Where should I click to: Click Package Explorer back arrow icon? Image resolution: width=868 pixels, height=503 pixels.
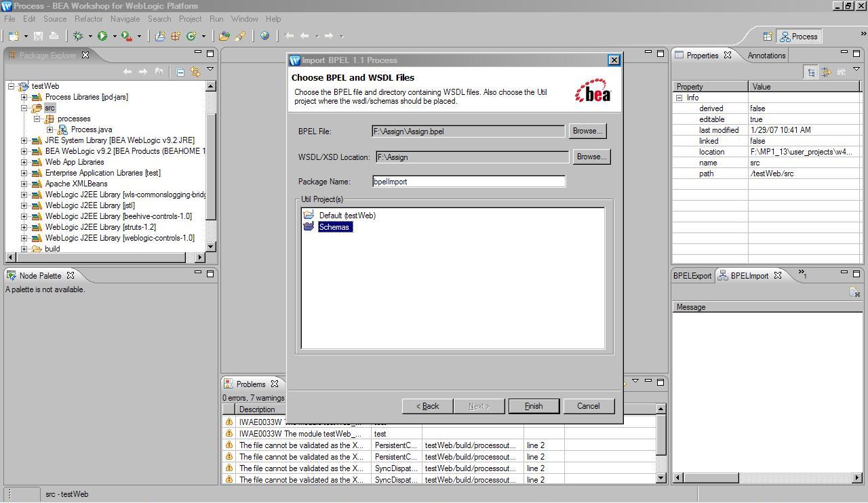pyautogui.click(x=127, y=71)
